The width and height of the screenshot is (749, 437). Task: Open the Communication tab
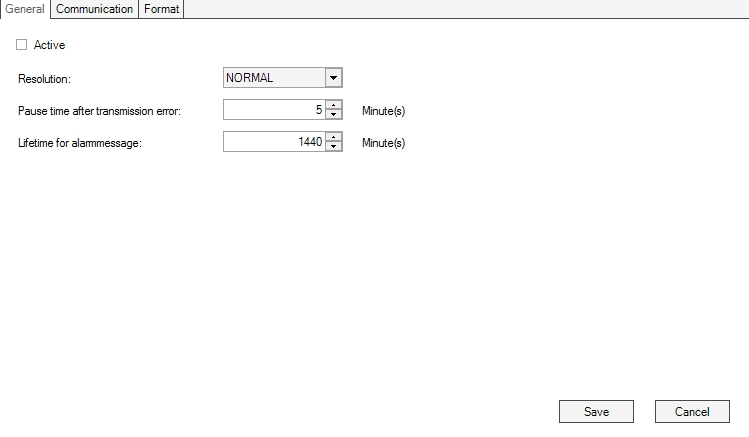[x=94, y=9]
